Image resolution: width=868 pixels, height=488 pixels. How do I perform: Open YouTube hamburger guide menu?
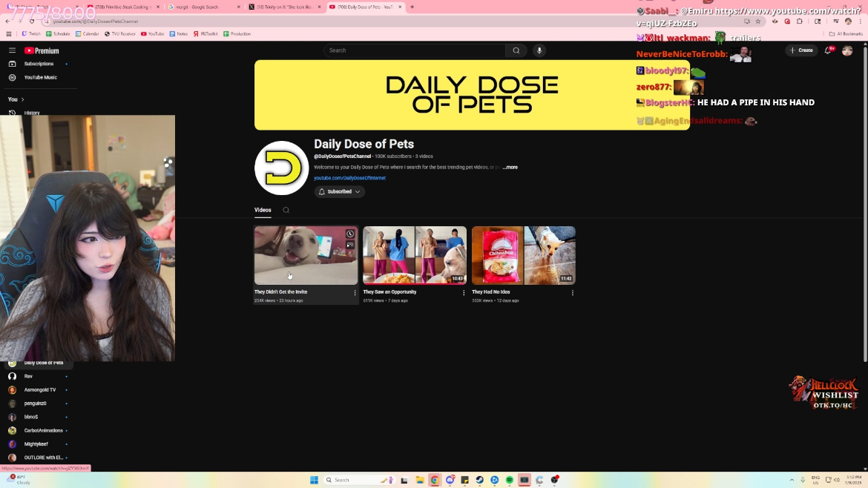pyautogui.click(x=12, y=50)
